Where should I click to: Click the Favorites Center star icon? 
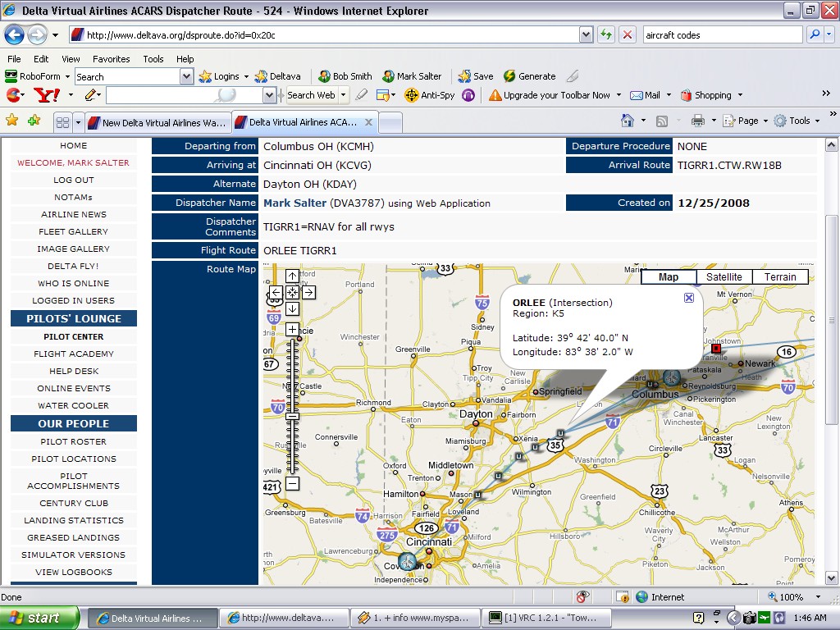pos(11,121)
